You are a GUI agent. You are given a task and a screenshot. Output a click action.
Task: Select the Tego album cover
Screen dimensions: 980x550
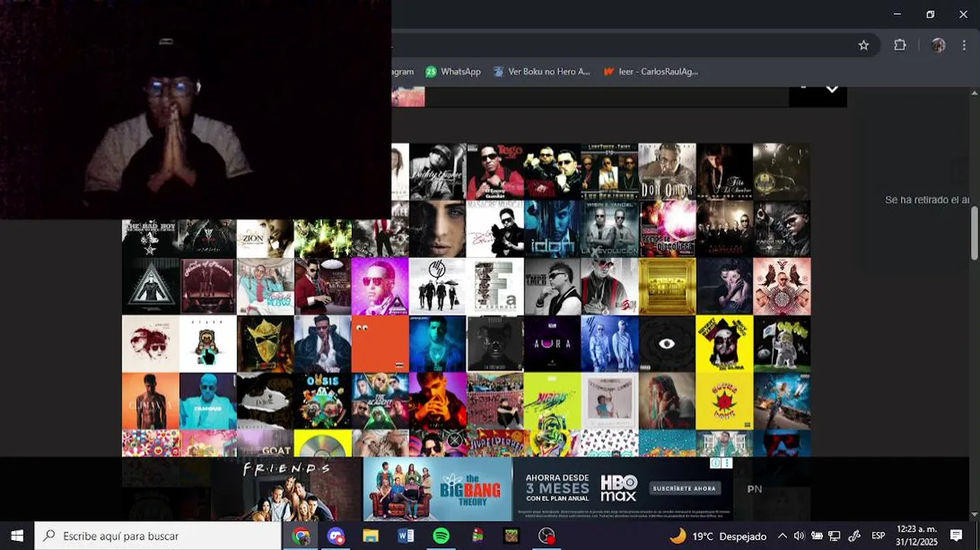[x=495, y=172]
